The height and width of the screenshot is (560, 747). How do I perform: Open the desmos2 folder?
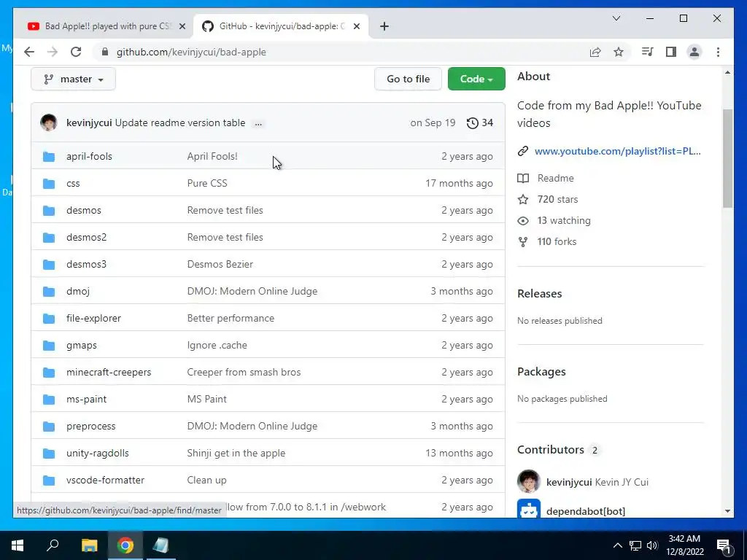click(x=86, y=237)
